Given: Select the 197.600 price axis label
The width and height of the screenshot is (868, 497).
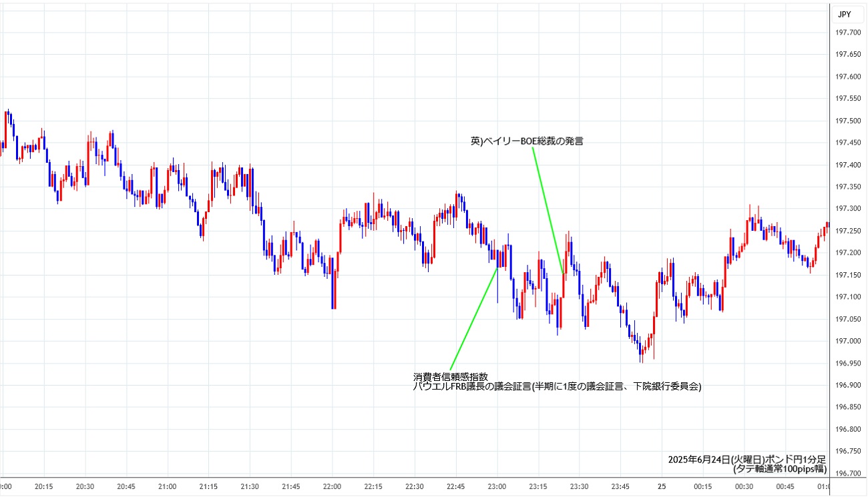Looking at the screenshot, I should click(848, 77).
